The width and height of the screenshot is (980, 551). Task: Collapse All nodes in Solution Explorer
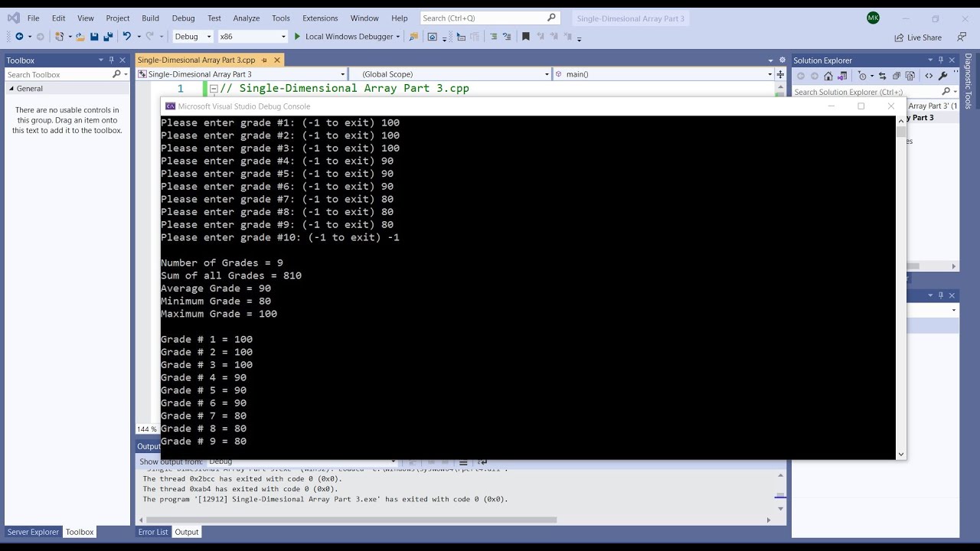tap(897, 76)
